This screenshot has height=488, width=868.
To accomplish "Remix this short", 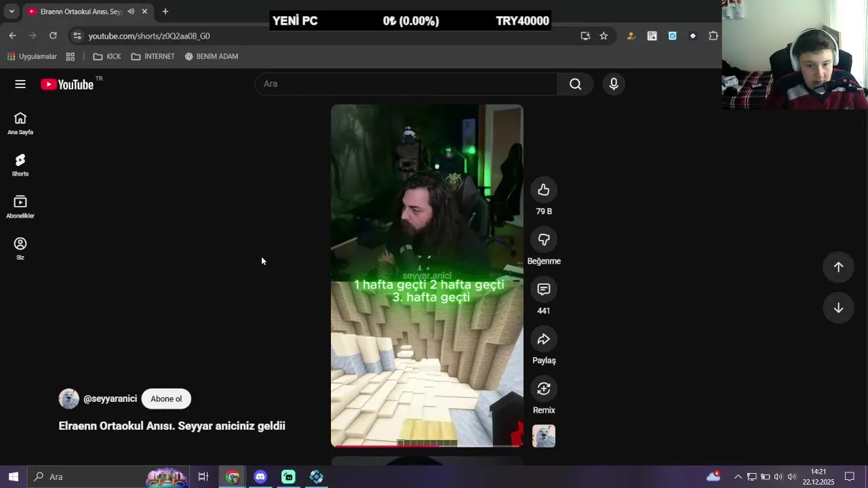I will click(x=544, y=388).
